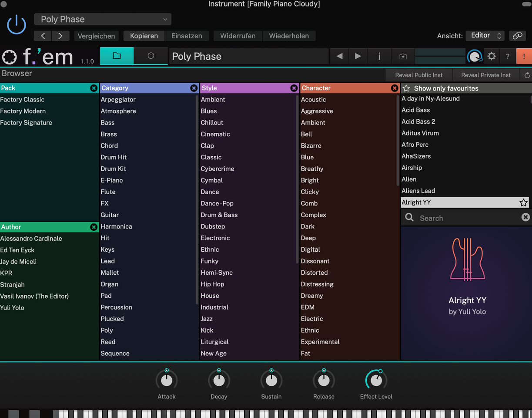Click the Poly Phase preset name field
Viewport: 532px width, 418px height.
point(248,56)
